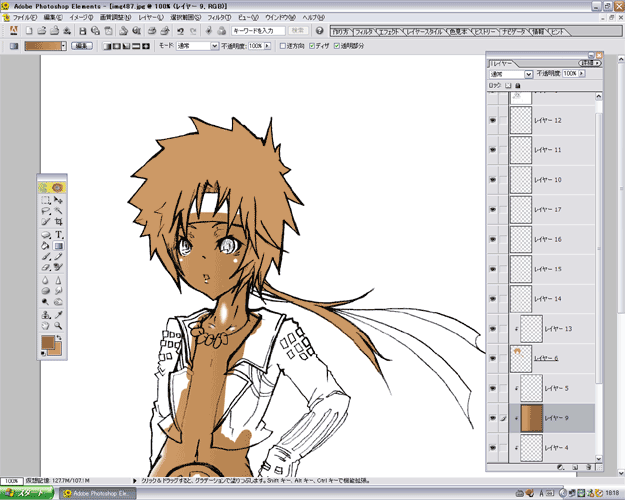
Task: Select the Red Eye Brush tool
Action: point(59,267)
